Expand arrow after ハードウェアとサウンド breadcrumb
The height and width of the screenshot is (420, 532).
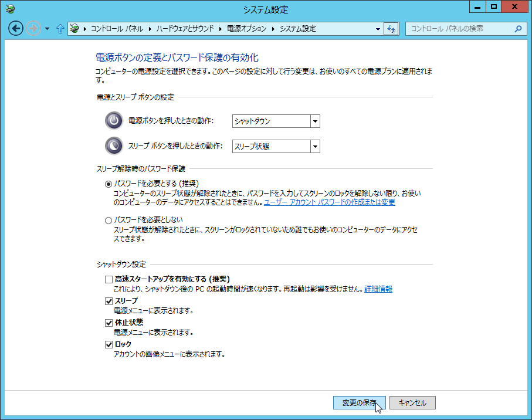pyautogui.click(x=221, y=29)
